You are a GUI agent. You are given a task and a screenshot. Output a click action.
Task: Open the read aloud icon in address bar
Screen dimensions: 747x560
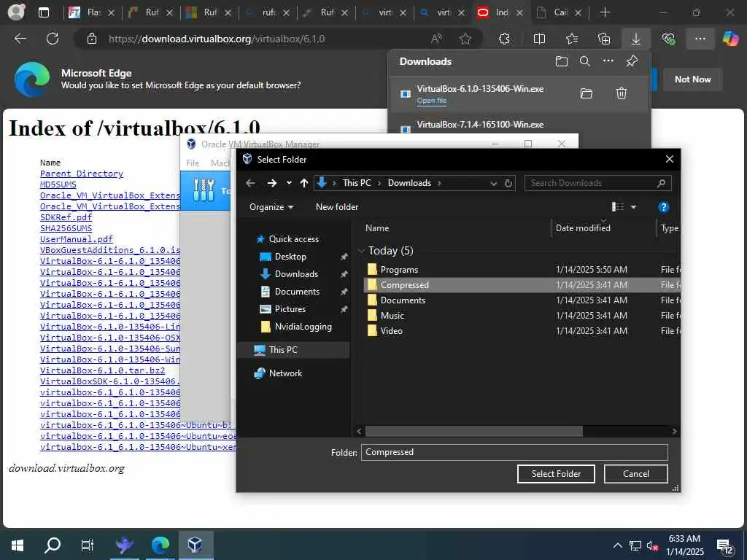point(436,39)
